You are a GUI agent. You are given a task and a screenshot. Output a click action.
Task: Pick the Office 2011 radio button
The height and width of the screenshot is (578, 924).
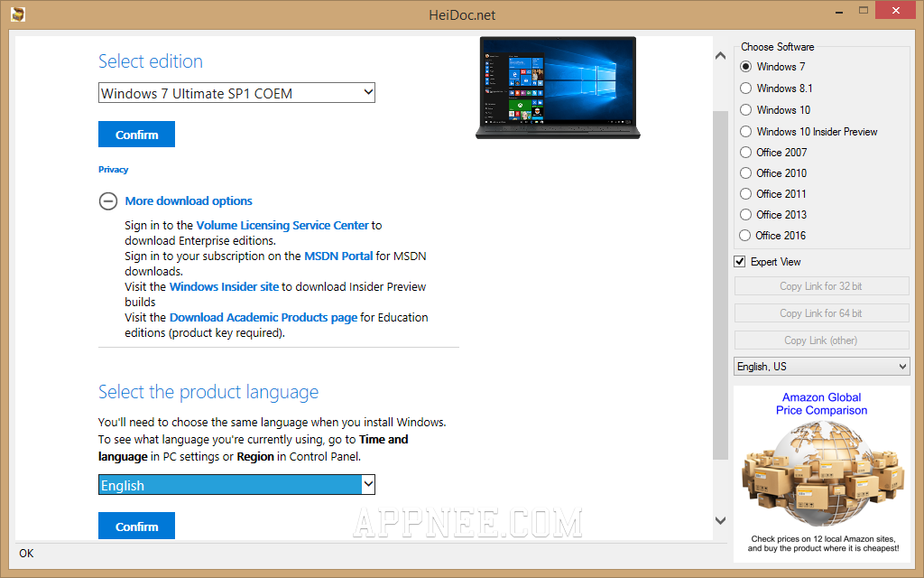coord(746,194)
